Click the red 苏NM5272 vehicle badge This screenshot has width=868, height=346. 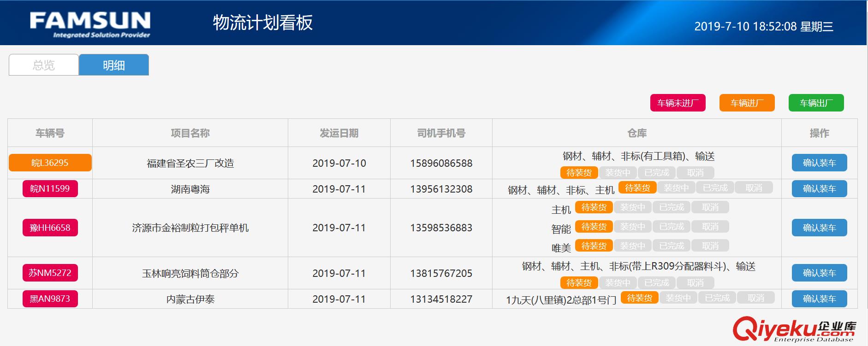click(x=50, y=273)
